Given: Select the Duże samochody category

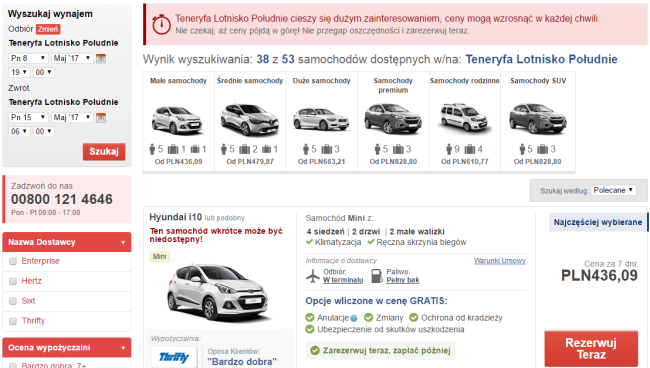Looking at the screenshot, I should [322, 121].
